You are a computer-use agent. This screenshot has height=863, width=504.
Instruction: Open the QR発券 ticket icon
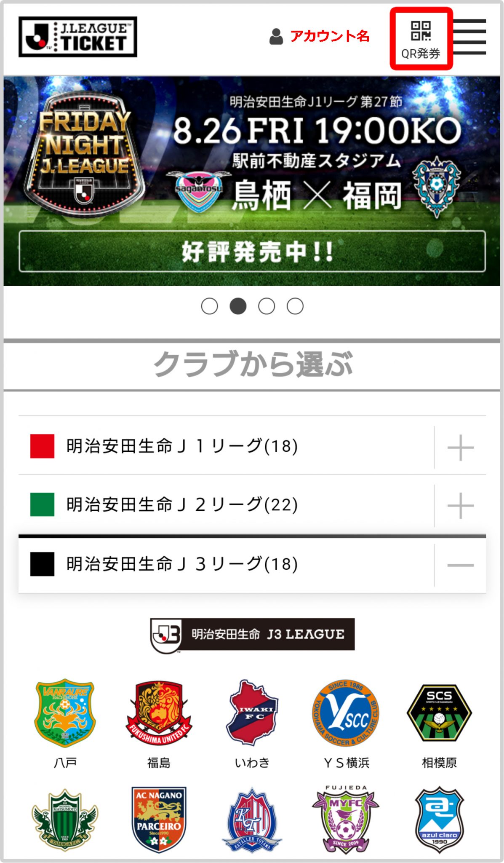pyautogui.click(x=421, y=39)
